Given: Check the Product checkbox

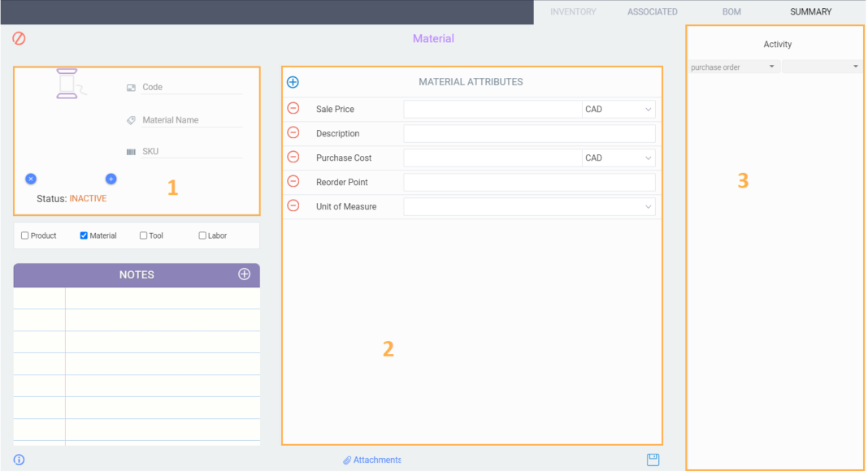Looking at the screenshot, I should [x=25, y=235].
